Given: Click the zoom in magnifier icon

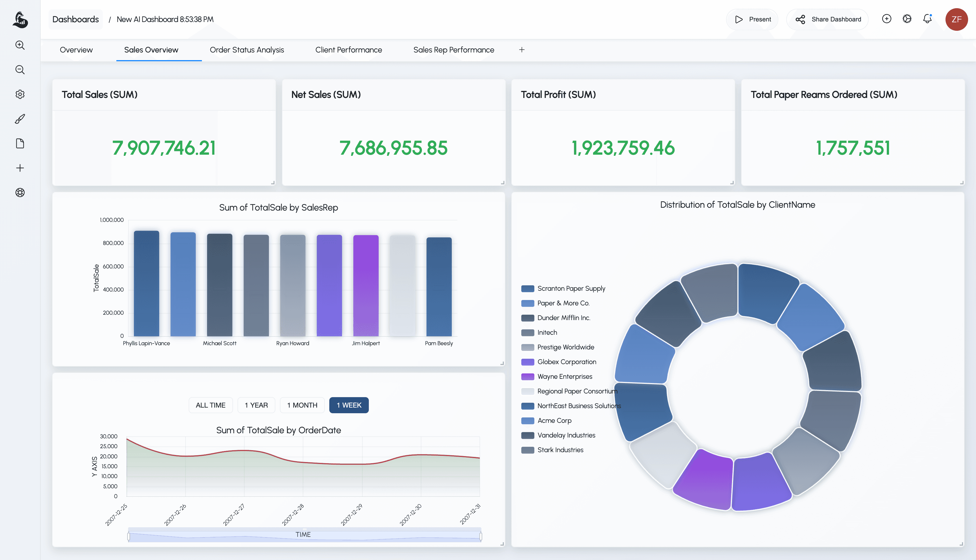Looking at the screenshot, I should pyautogui.click(x=20, y=45).
